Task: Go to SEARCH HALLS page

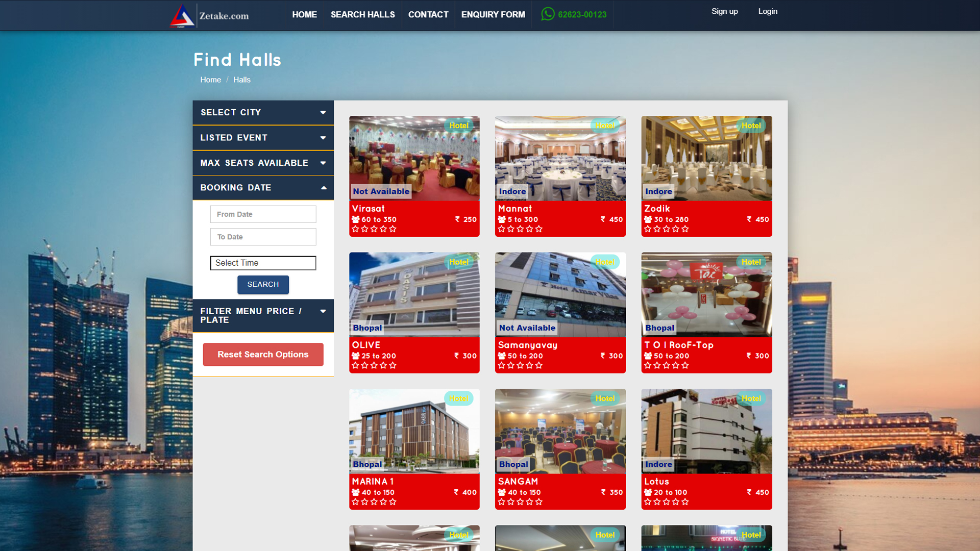Action: pyautogui.click(x=362, y=15)
